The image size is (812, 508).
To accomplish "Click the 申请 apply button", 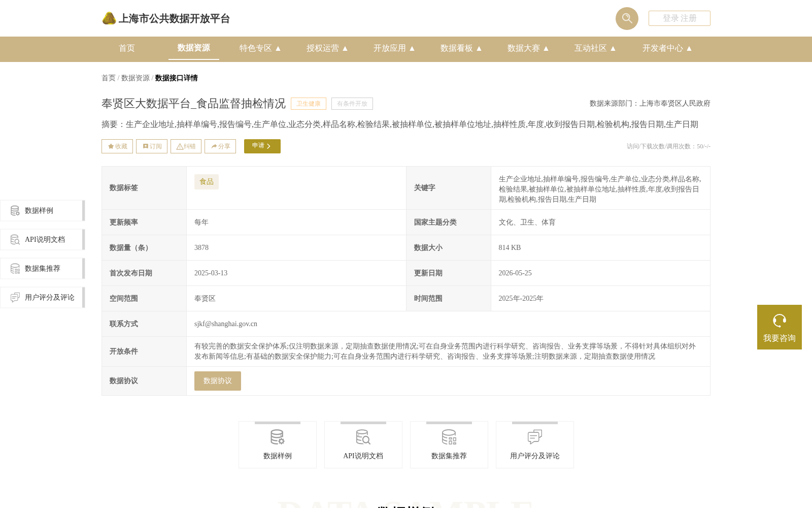I will click(x=262, y=146).
